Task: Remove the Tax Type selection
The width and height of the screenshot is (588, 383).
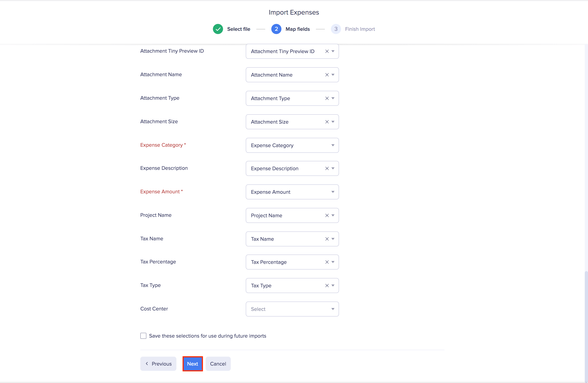Action: pyautogui.click(x=327, y=286)
